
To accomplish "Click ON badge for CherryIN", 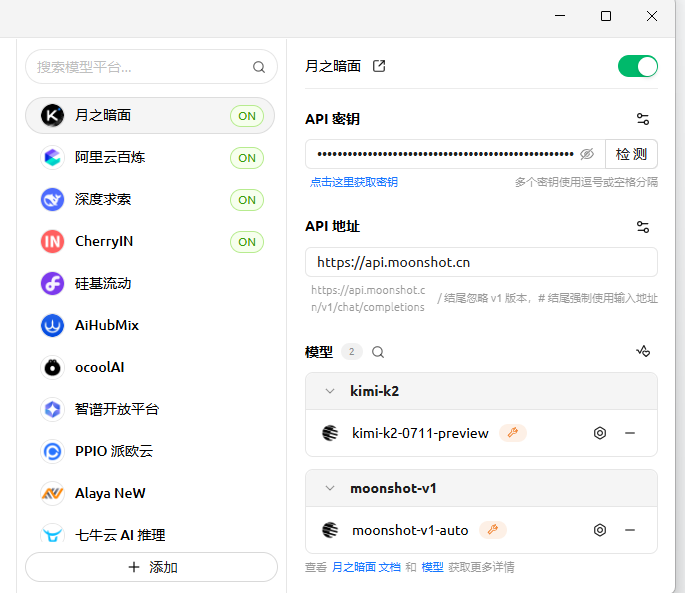I will tap(247, 242).
